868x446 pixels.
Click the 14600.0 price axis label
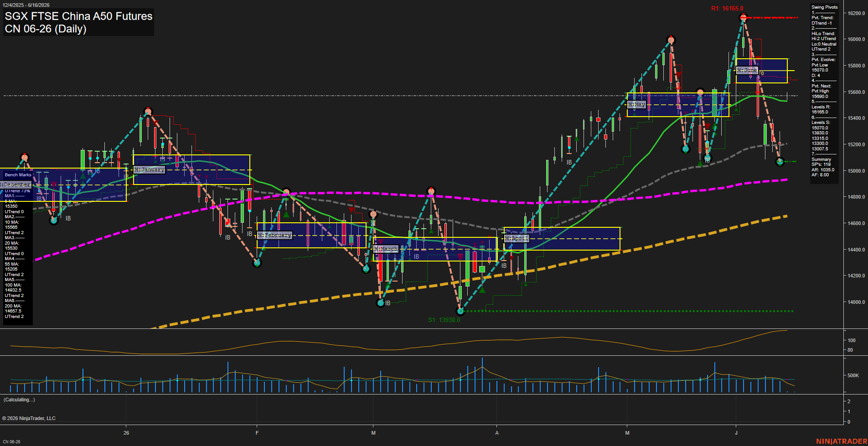point(856,223)
